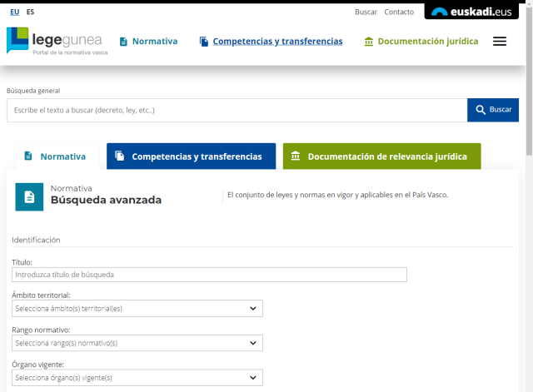Switch to the Normativa tab
Viewport: 533px width, 392px height.
[56, 156]
